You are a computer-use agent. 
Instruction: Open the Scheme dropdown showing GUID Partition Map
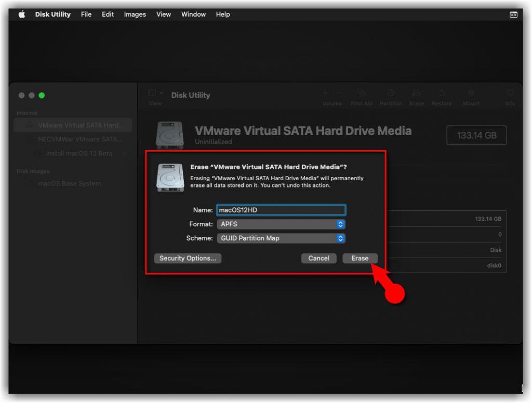pyautogui.click(x=281, y=238)
